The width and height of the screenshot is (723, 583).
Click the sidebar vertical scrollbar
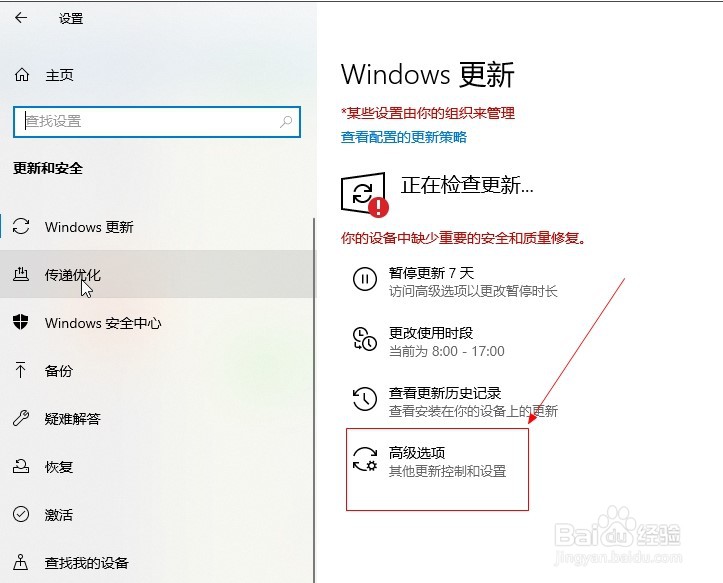point(314,400)
